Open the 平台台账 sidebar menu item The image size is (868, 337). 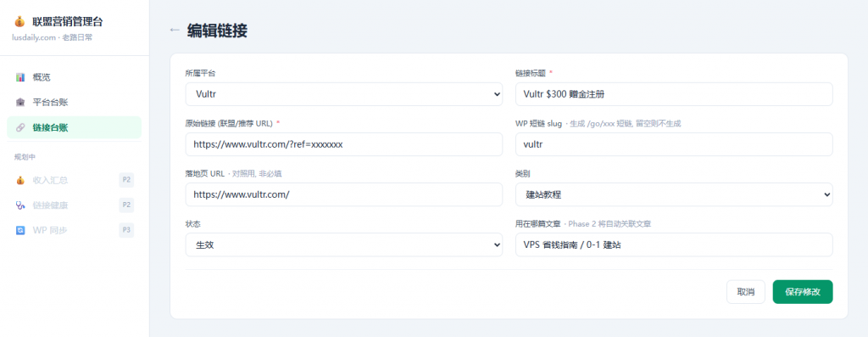point(75,103)
